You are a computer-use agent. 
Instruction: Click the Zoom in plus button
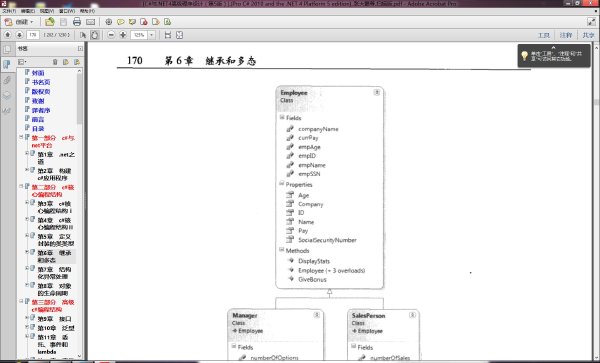coord(123,35)
